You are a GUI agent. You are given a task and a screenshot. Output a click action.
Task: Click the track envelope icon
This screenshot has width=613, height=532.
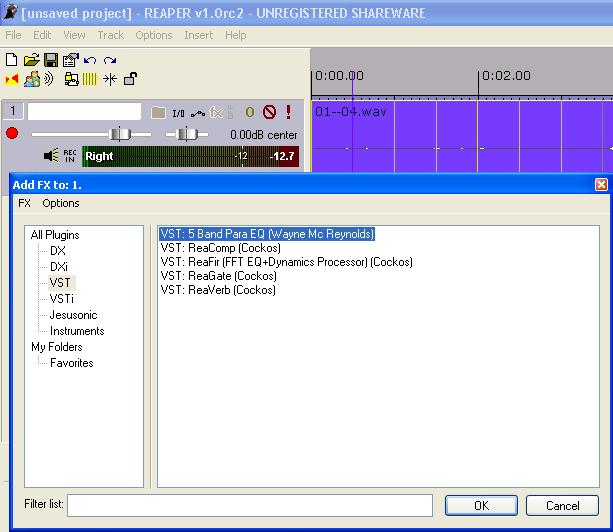click(198, 114)
